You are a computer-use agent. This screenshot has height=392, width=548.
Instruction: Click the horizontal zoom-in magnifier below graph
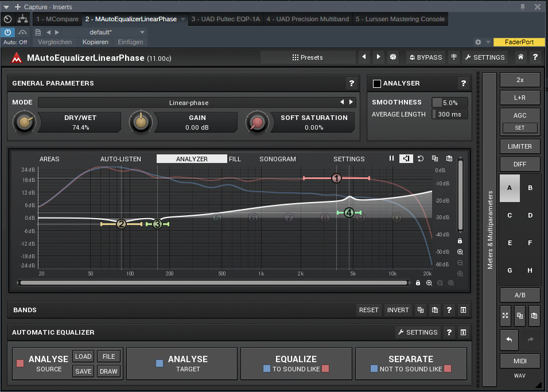pos(429,283)
